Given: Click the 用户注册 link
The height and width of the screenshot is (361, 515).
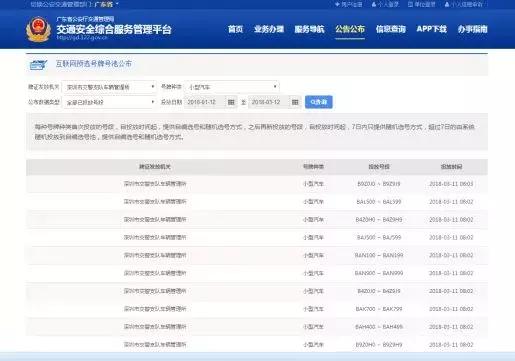Looking at the screenshot, I should (x=348, y=4).
